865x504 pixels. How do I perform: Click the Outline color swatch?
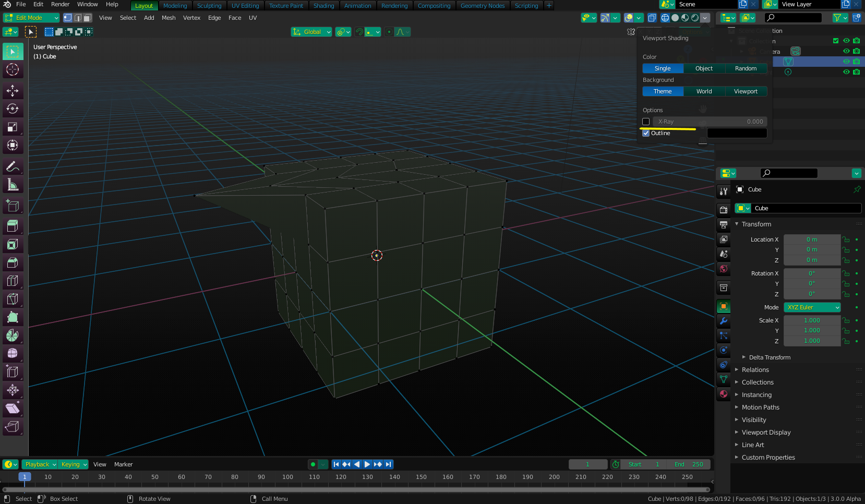click(737, 133)
